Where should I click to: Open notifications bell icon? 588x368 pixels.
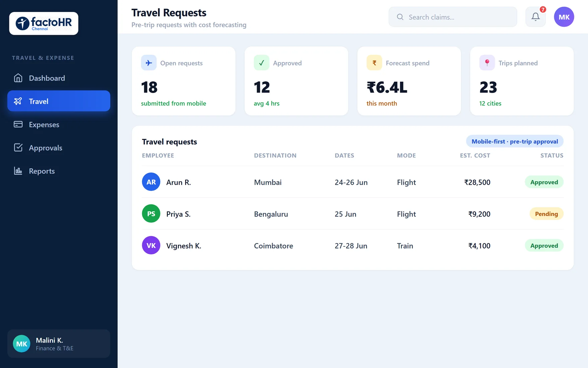(536, 17)
